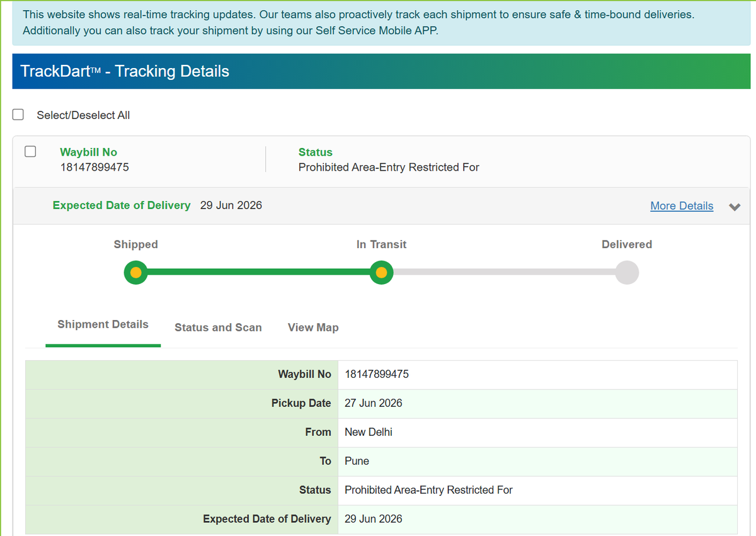Click the 29 Jun 2026 date beside More Details
This screenshot has height=536, width=756.
pyautogui.click(x=231, y=205)
